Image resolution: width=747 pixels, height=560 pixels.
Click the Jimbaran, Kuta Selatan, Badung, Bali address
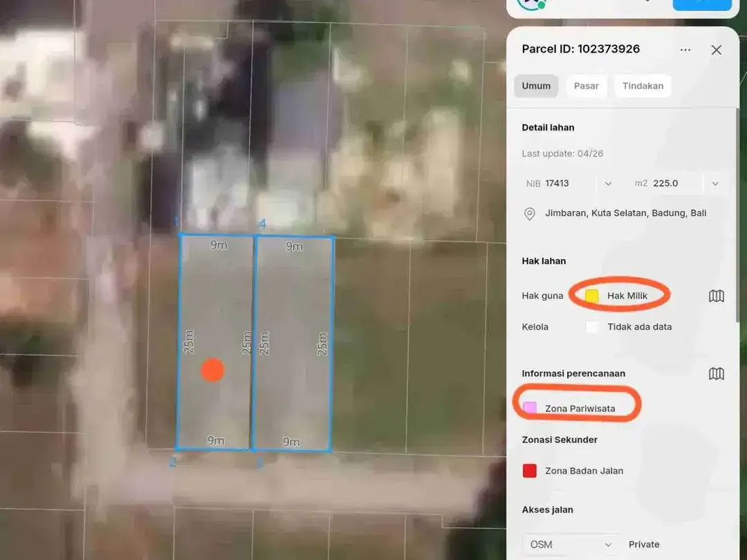[625, 213]
